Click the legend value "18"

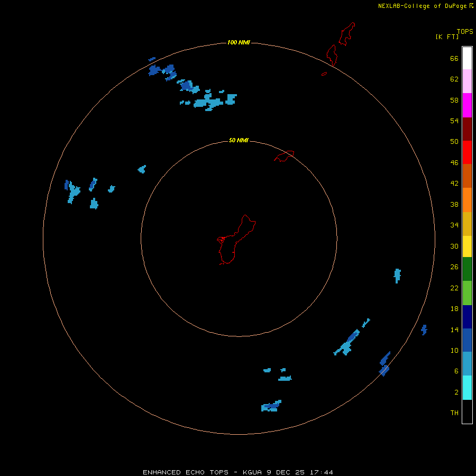454,309
